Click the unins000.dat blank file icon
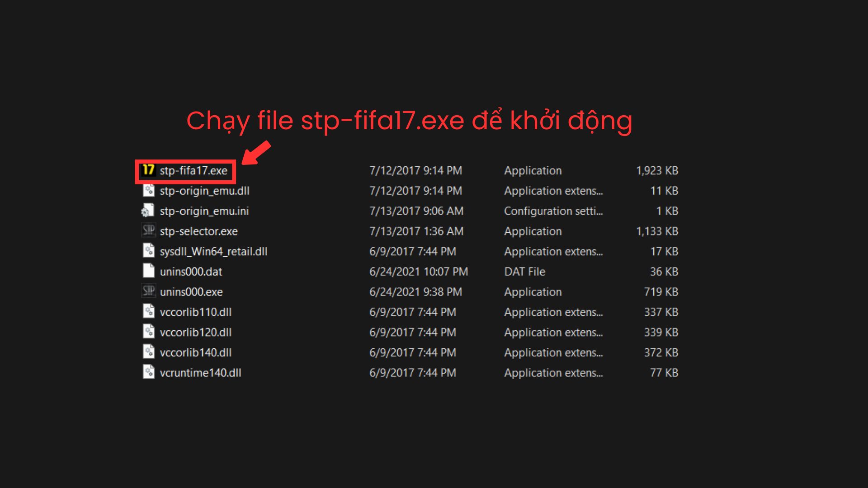This screenshot has height=488, width=868. click(x=148, y=271)
